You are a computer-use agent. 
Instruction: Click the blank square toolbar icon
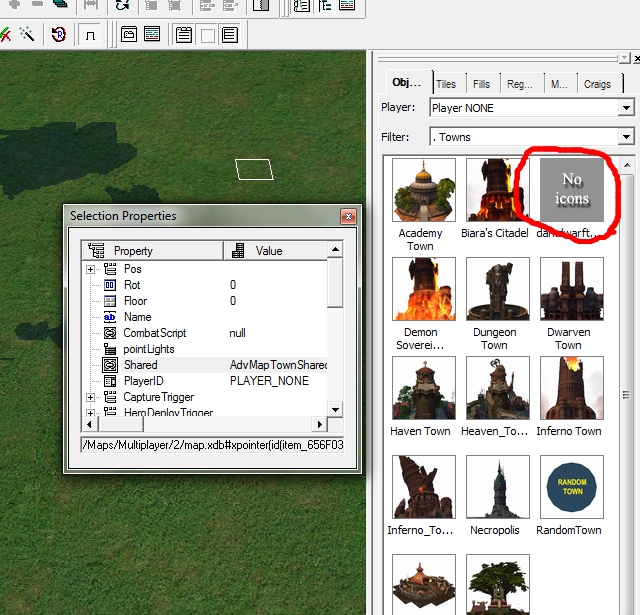coord(207,35)
